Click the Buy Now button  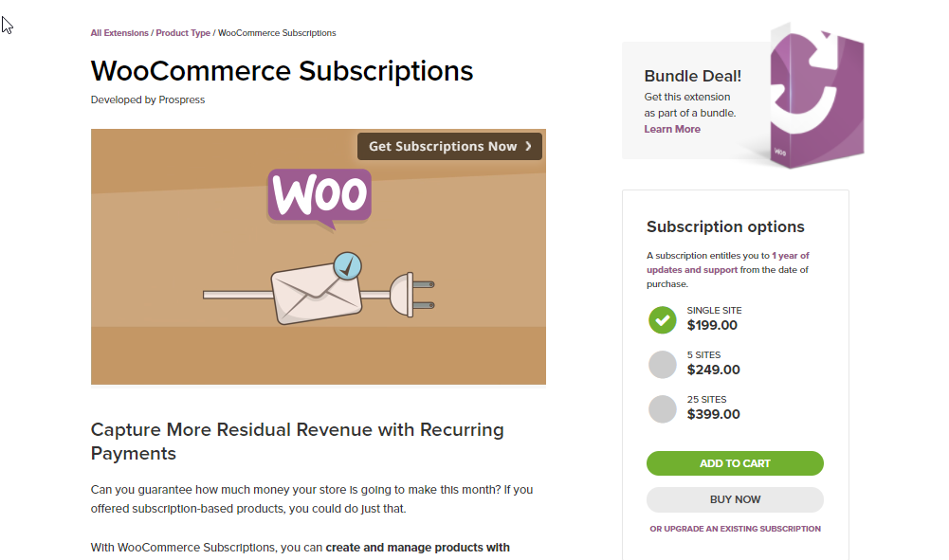735,499
